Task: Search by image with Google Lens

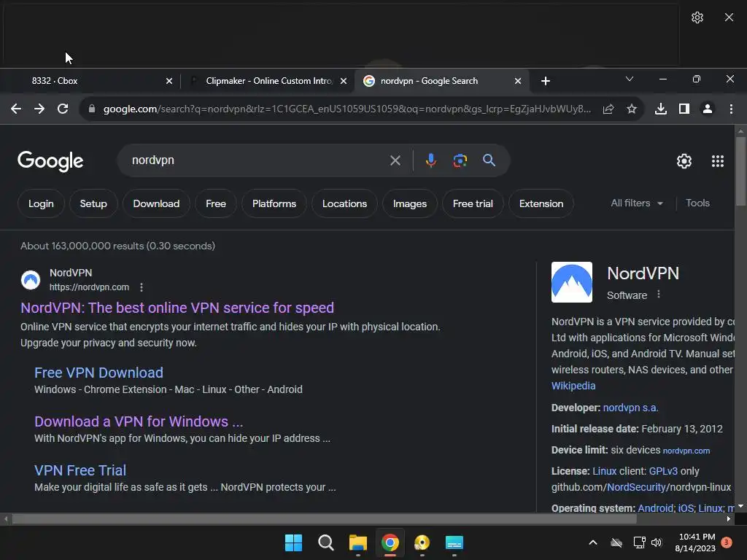Action: (460, 160)
